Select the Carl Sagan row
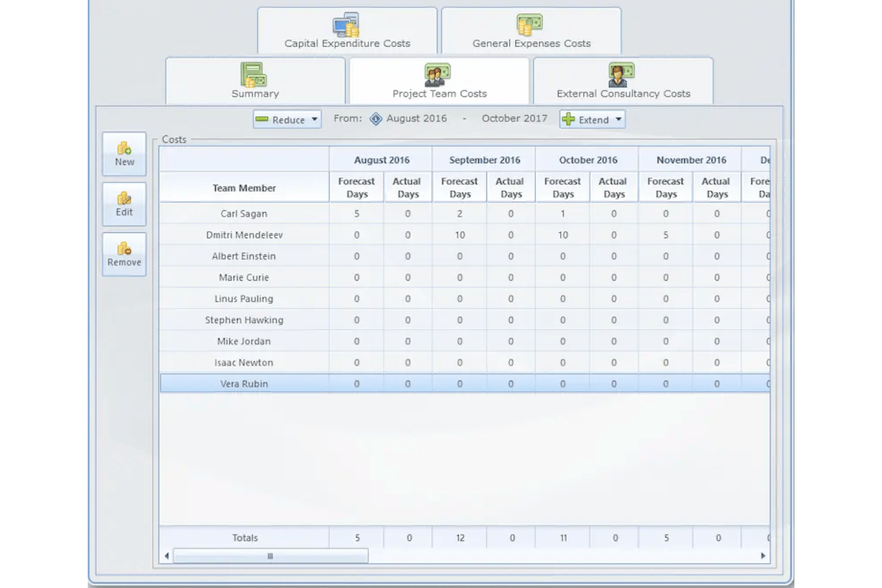 pos(465,214)
